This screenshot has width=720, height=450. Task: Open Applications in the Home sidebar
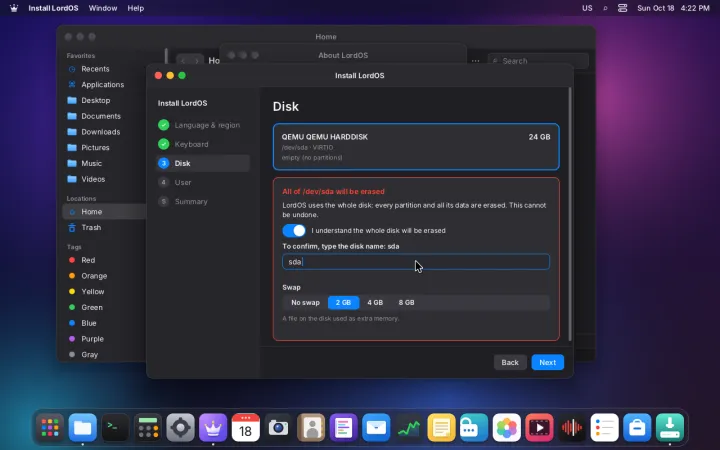[104, 84]
